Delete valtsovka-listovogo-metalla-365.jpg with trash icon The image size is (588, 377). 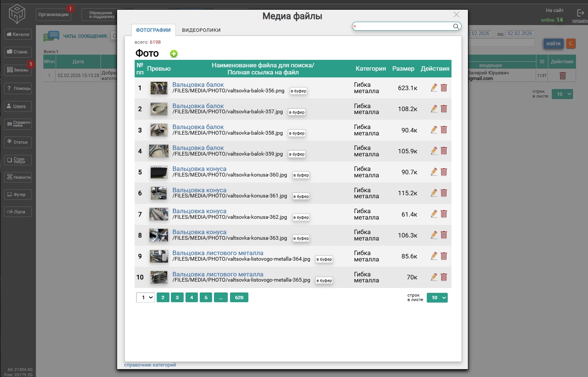(444, 277)
